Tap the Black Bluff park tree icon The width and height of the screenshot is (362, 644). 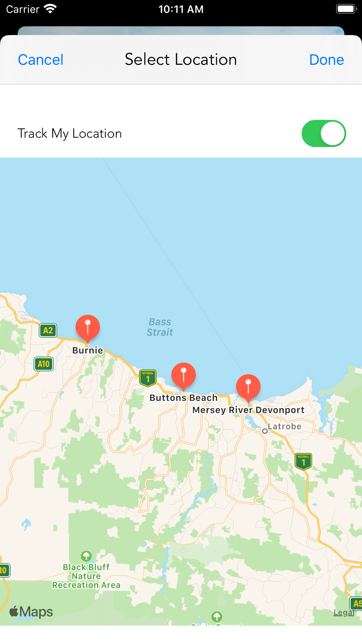[x=86, y=556]
